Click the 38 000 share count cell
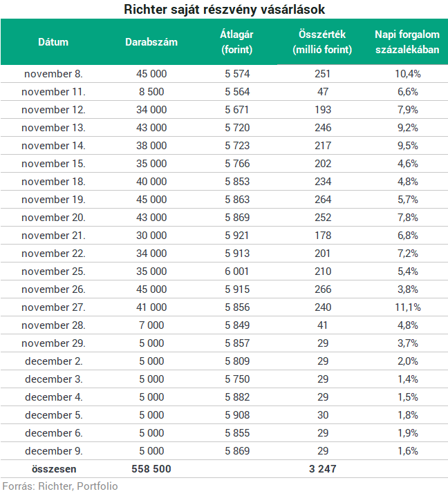 pos(151,146)
